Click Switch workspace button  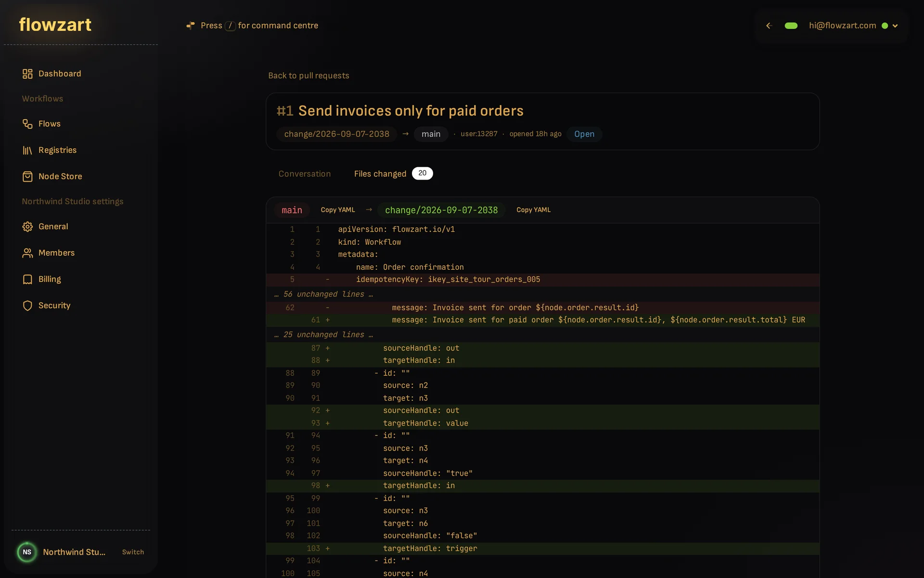coord(133,552)
